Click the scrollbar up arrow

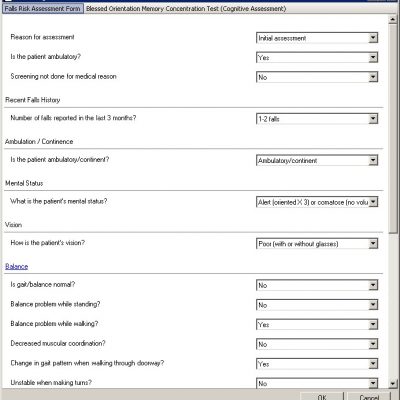(x=393, y=20)
